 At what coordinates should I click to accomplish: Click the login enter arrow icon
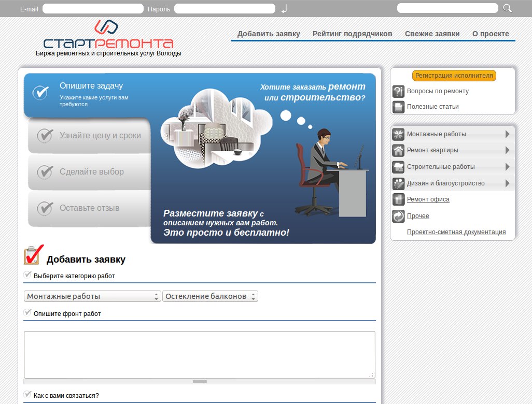point(284,9)
